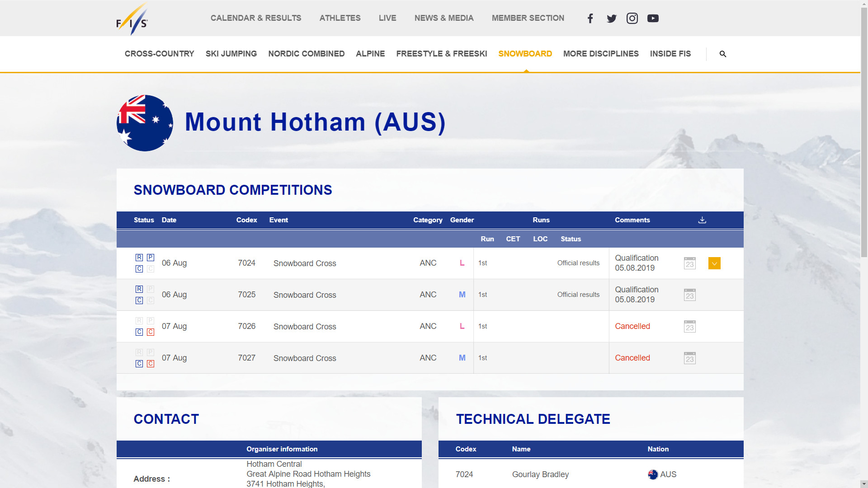The height and width of the screenshot is (488, 868).
Task: Expand the yellow chevron on 7024 row
Action: point(714,263)
